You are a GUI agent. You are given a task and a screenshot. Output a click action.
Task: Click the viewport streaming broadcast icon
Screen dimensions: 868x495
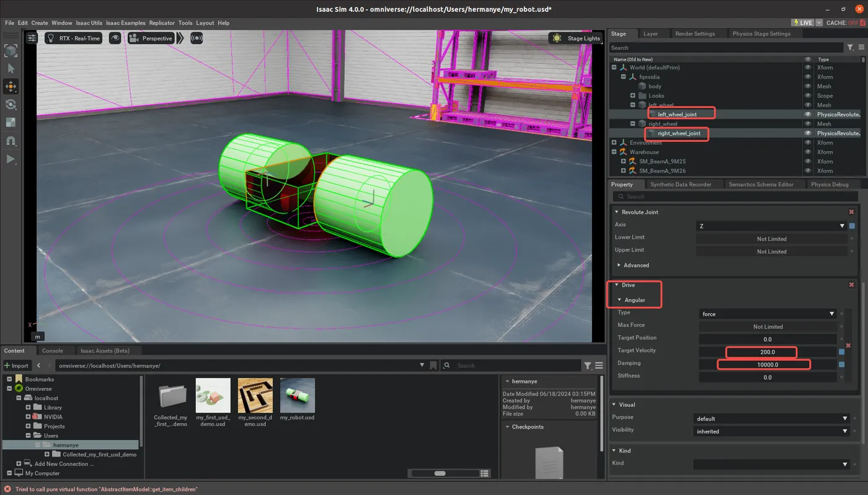click(x=197, y=38)
